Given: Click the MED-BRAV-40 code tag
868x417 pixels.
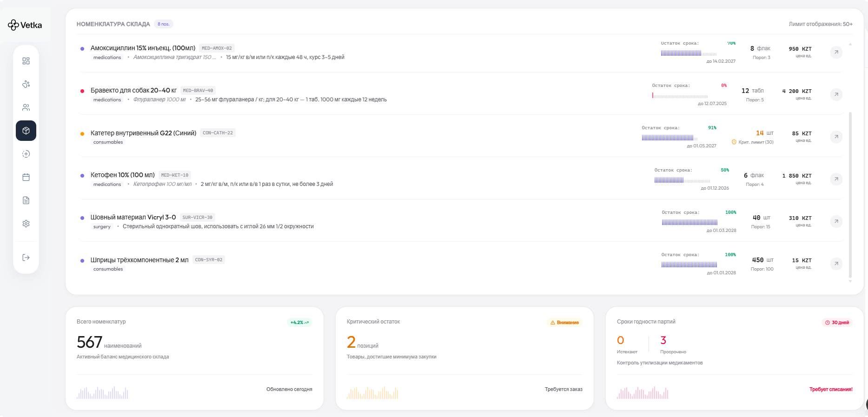Looking at the screenshot, I should [198, 90].
